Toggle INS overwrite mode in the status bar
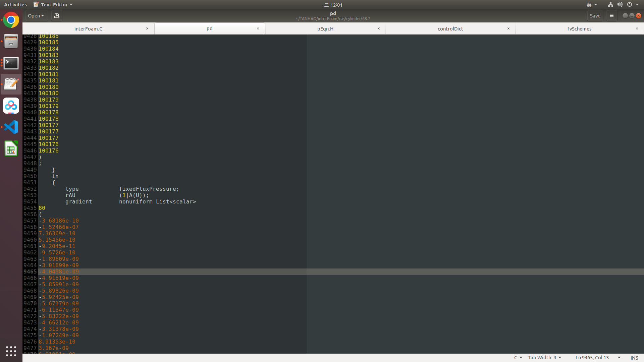644x362 pixels. click(x=635, y=358)
